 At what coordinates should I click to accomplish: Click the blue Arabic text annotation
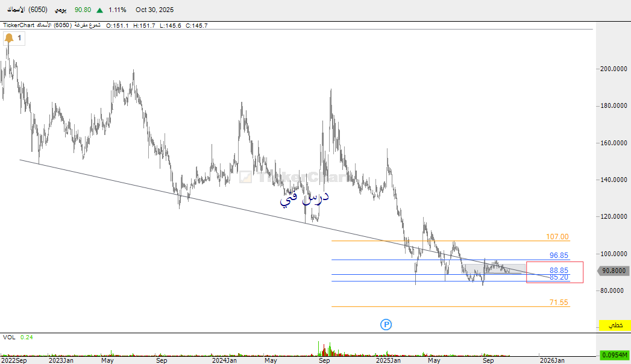pyautogui.click(x=305, y=198)
